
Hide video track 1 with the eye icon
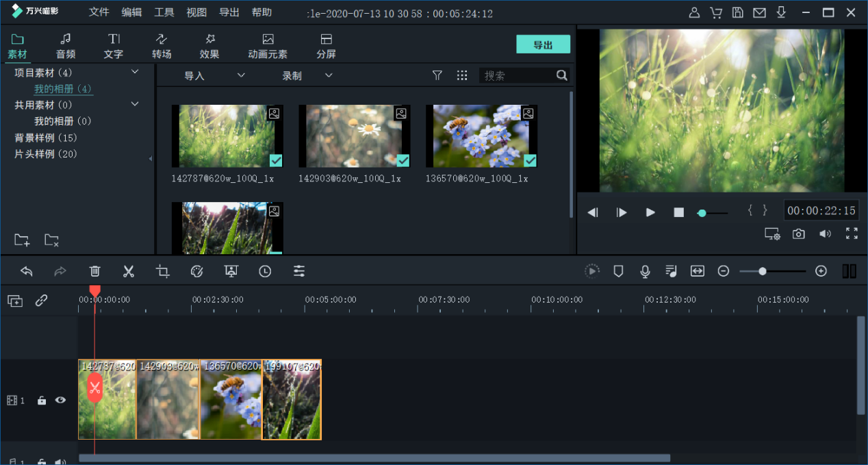(x=60, y=400)
